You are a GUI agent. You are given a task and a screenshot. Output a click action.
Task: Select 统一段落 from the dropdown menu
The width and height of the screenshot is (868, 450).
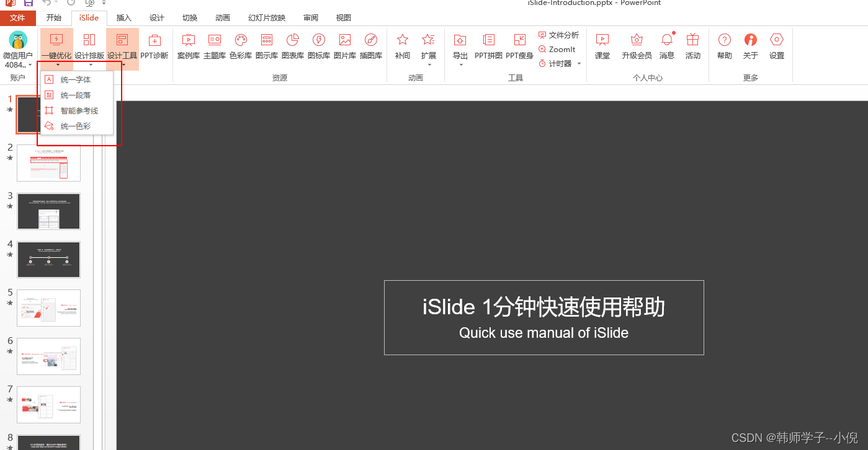pos(76,95)
